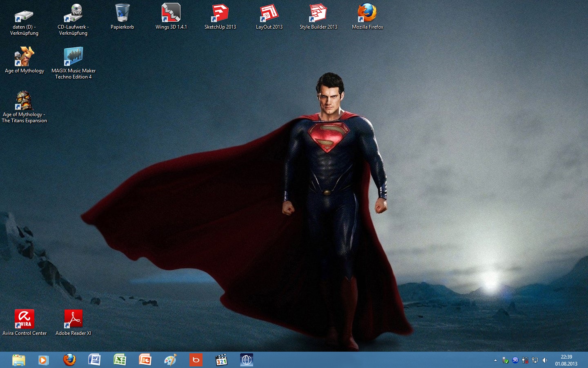This screenshot has height=368, width=588.
Task: Click the clock showing 22:39
Action: click(566, 360)
